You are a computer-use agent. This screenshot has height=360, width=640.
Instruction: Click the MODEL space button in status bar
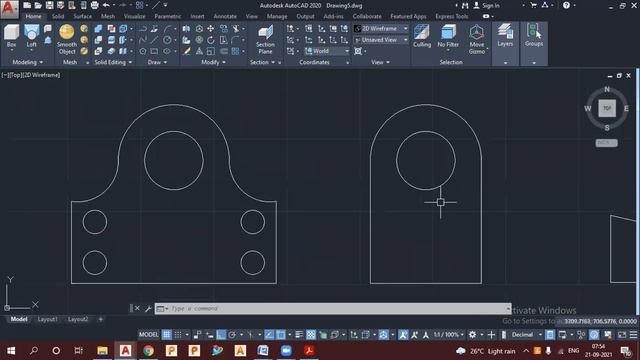(149, 335)
